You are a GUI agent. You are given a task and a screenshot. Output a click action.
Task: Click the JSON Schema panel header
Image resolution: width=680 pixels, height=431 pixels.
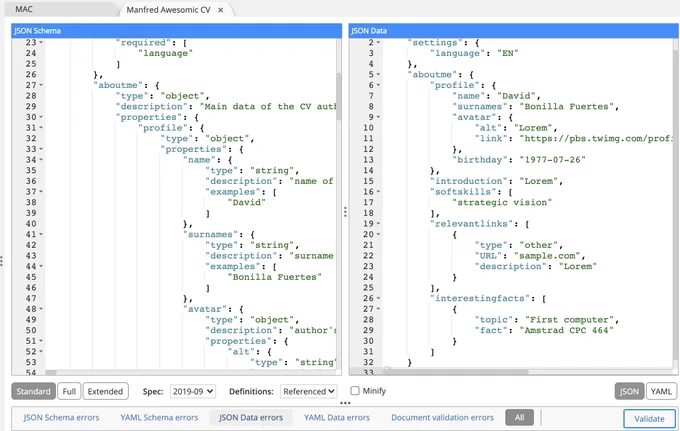click(x=177, y=31)
